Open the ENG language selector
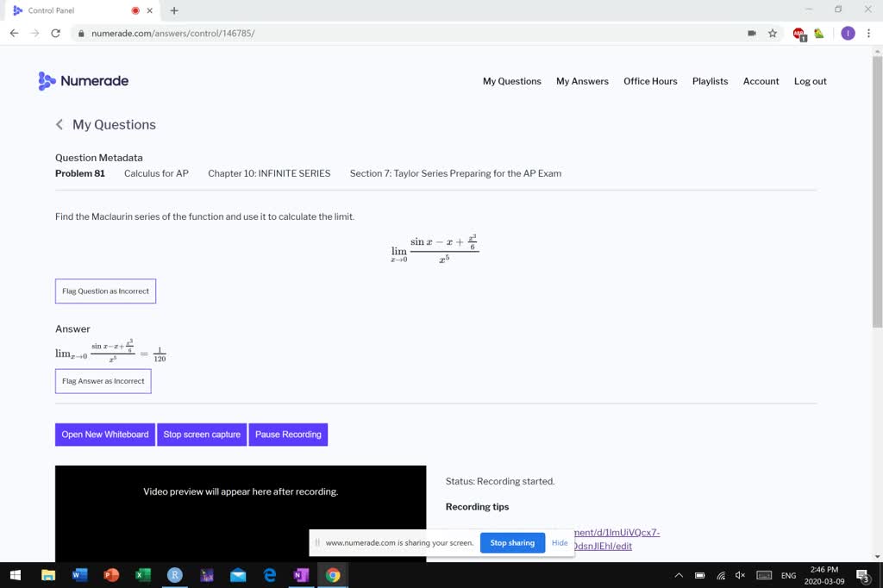Image resolution: width=883 pixels, height=588 pixels. point(788,574)
